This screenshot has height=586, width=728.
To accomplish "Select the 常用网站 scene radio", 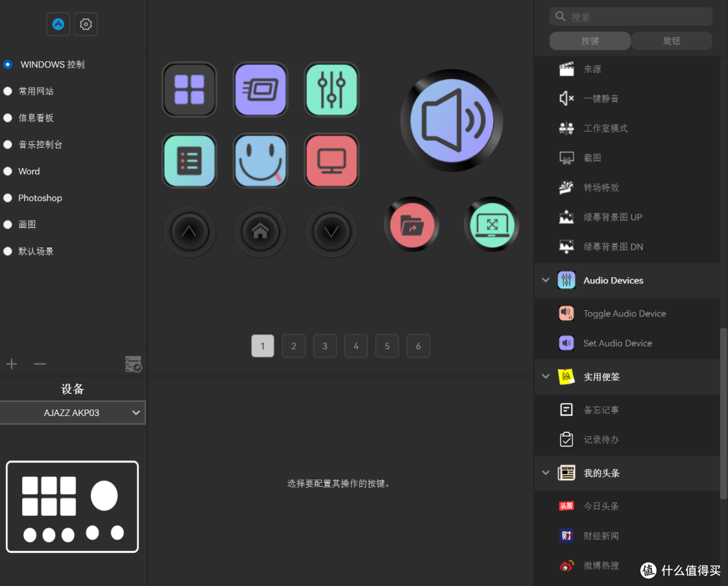I will point(8,91).
